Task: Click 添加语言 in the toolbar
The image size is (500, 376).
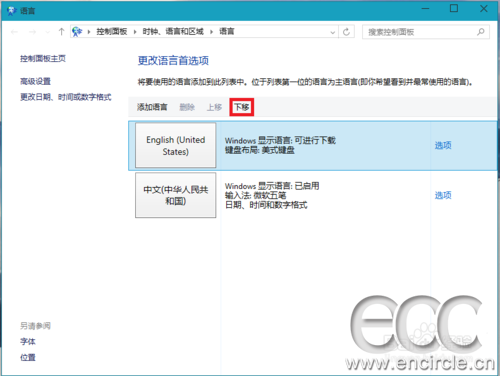Action: pos(152,107)
